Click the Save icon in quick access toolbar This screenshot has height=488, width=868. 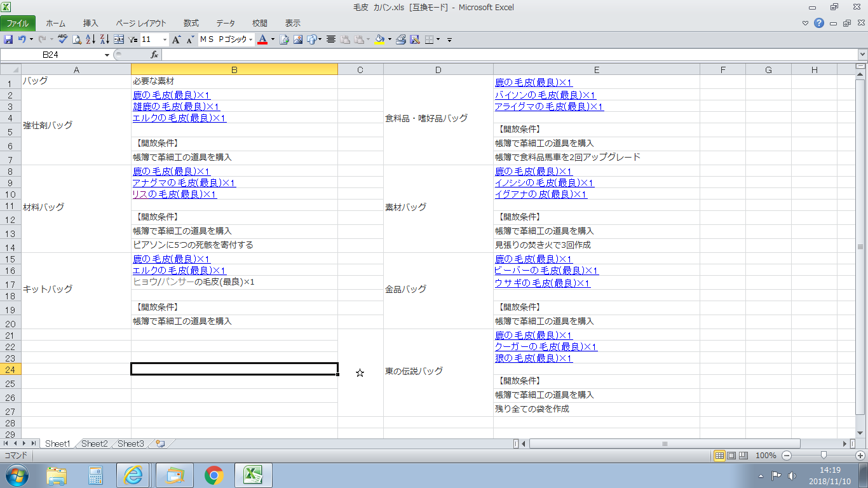point(8,39)
